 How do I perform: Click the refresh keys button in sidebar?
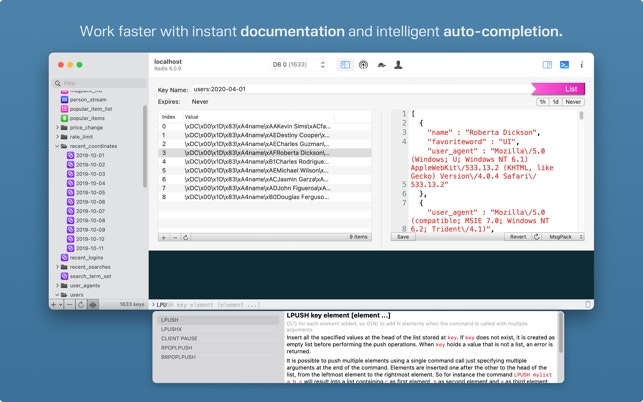click(x=81, y=305)
